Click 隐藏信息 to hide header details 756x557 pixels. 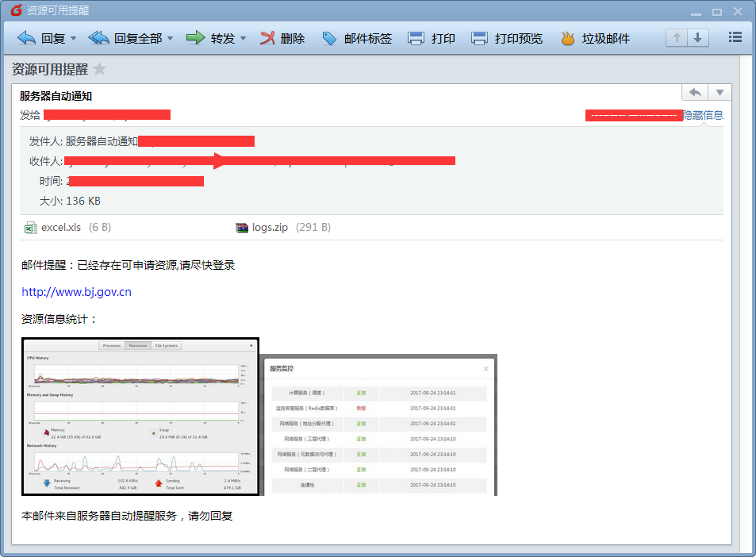[703, 115]
